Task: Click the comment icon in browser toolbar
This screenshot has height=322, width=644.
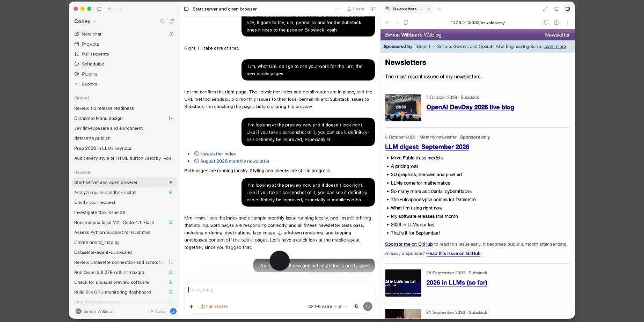Action: 546,23
